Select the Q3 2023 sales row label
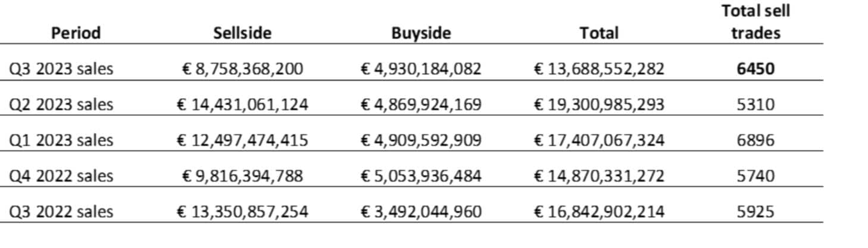 (61, 69)
